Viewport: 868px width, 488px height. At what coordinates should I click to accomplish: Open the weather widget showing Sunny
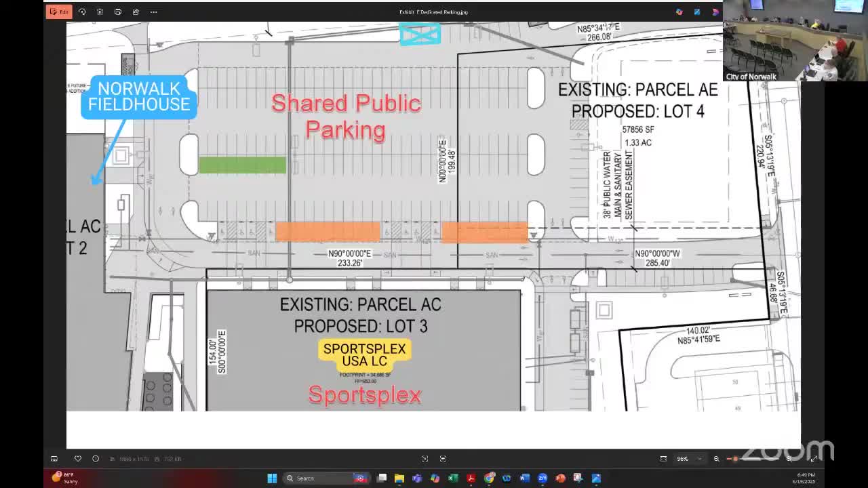[x=66, y=478]
